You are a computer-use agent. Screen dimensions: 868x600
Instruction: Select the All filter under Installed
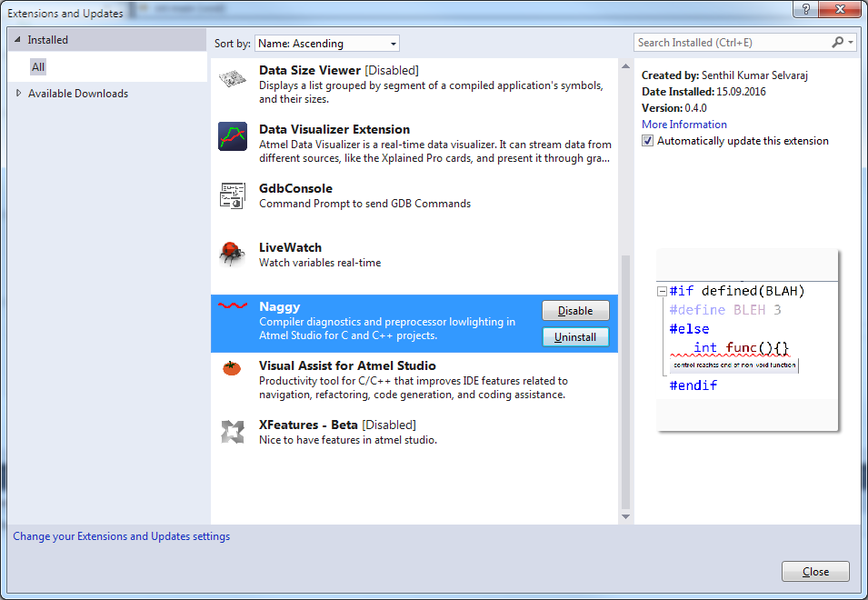pos(37,67)
